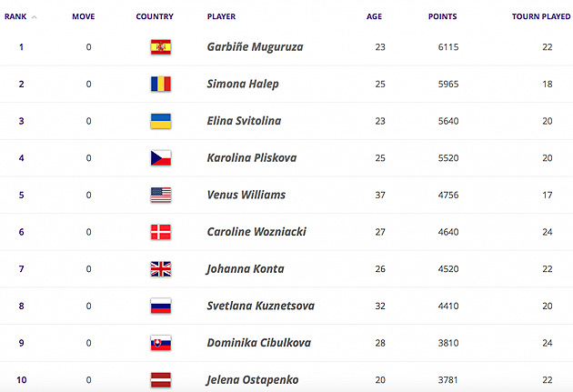Sort by TOURN PLAYED column header
Image resolution: width=573 pixels, height=392 pixels.
point(541,16)
